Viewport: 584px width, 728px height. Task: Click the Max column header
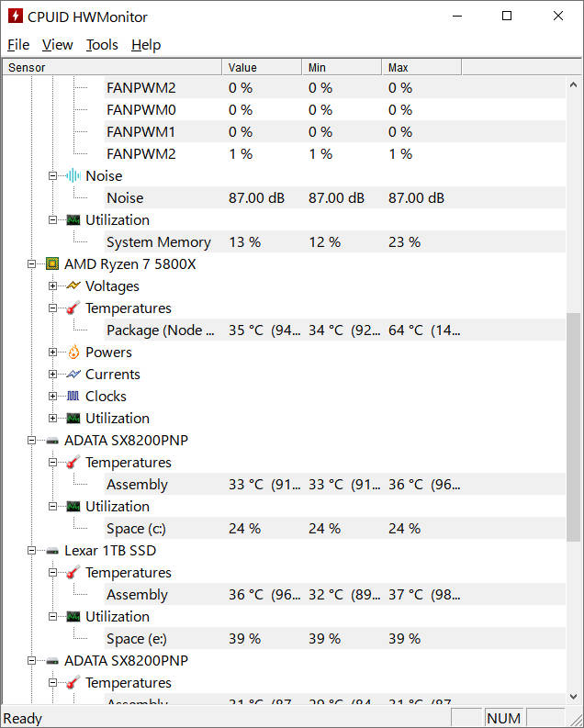coord(421,67)
